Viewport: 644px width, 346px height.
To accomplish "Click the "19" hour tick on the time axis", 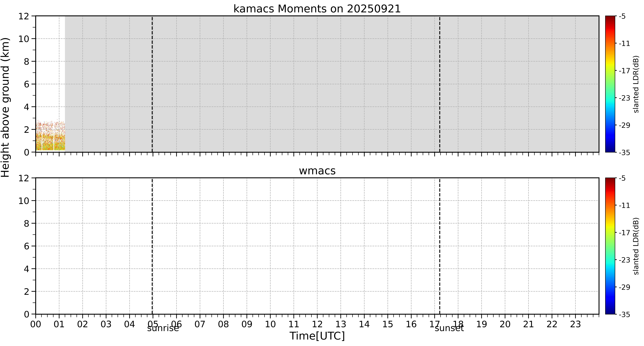I will pos(481,324).
